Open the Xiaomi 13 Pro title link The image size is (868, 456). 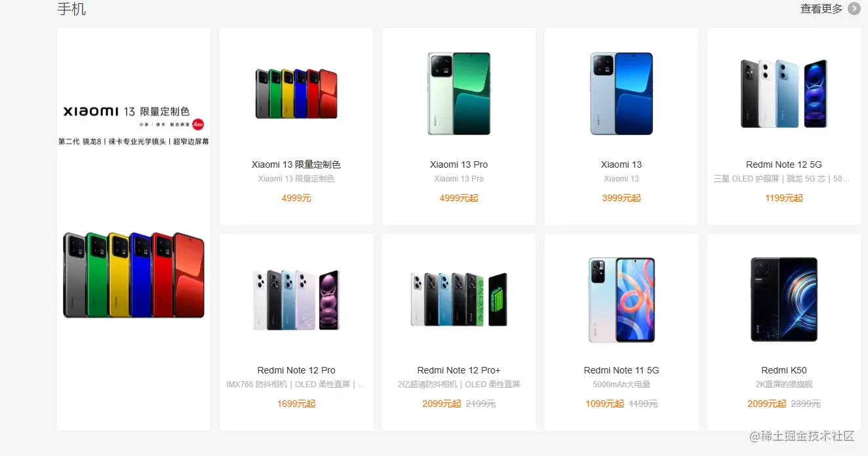(x=459, y=164)
